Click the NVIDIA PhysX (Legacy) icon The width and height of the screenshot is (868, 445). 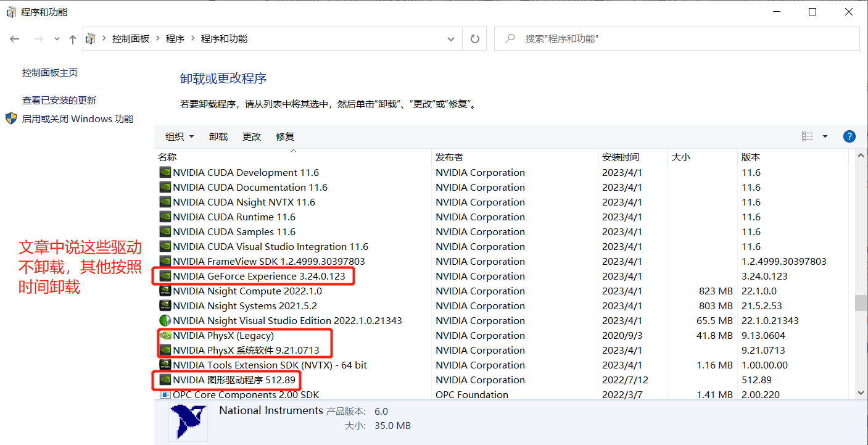point(165,336)
